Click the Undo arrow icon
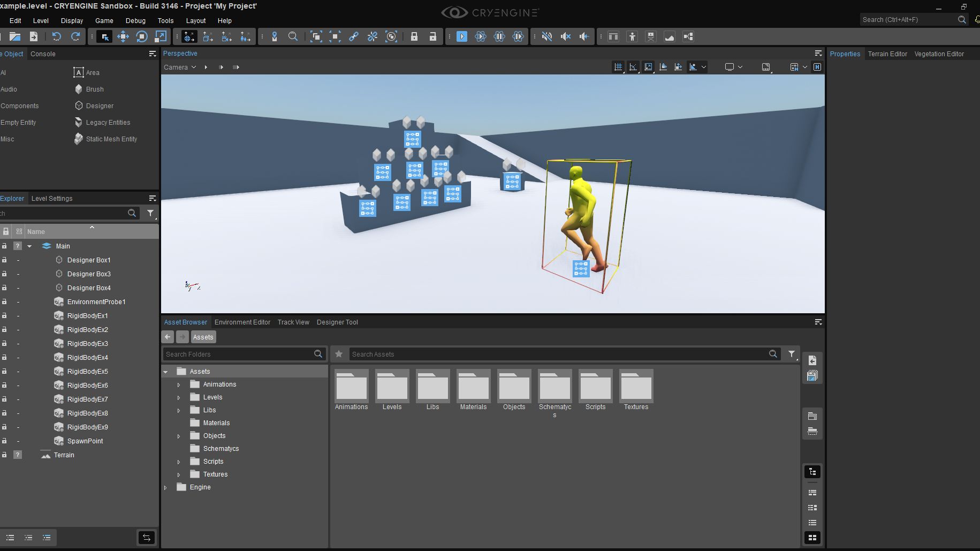Image resolution: width=980 pixels, height=551 pixels. [56, 36]
